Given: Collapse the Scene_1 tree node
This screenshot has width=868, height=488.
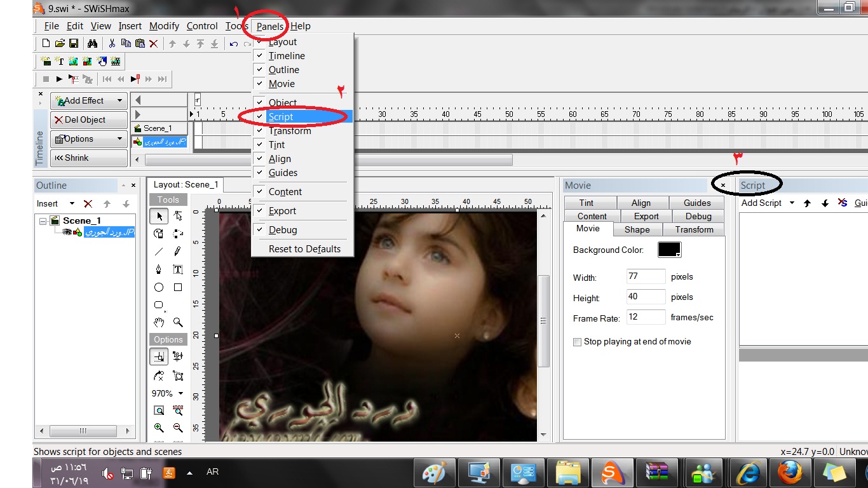Looking at the screenshot, I should coord(43,221).
